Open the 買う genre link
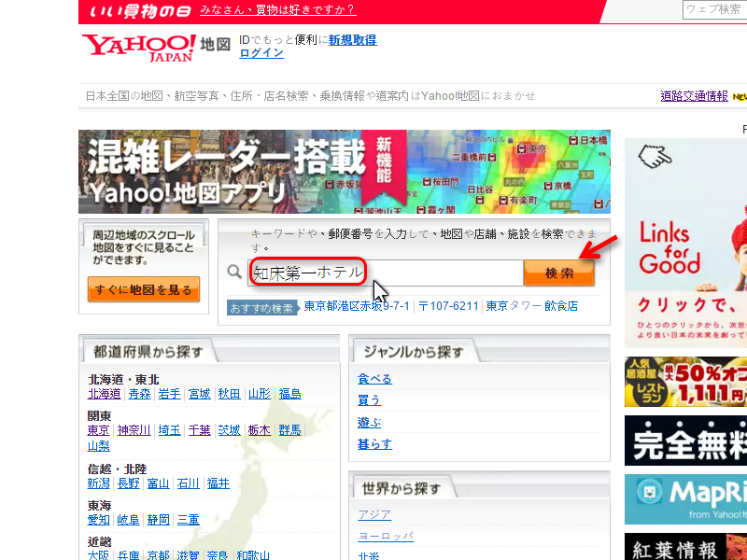Viewport: 747px width, 560px height. (369, 400)
